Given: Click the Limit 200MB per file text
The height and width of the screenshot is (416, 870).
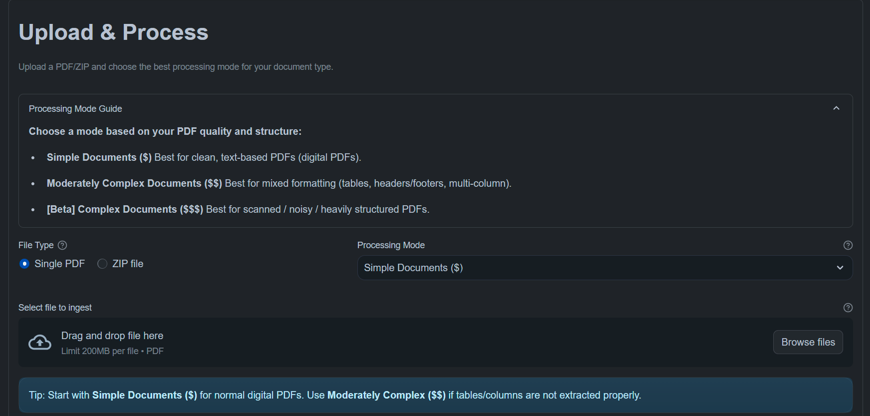Looking at the screenshot, I should tap(112, 351).
